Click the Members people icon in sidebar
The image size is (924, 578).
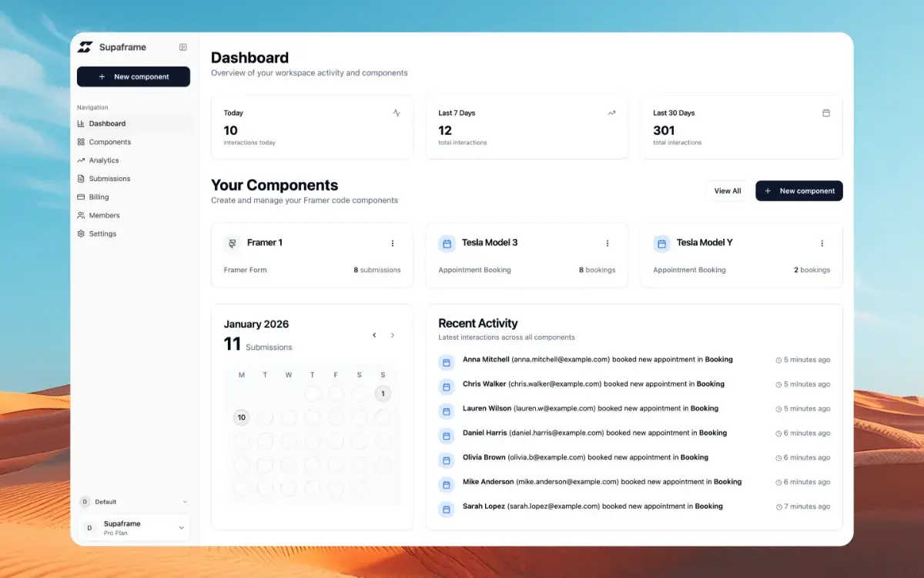click(81, 216)
